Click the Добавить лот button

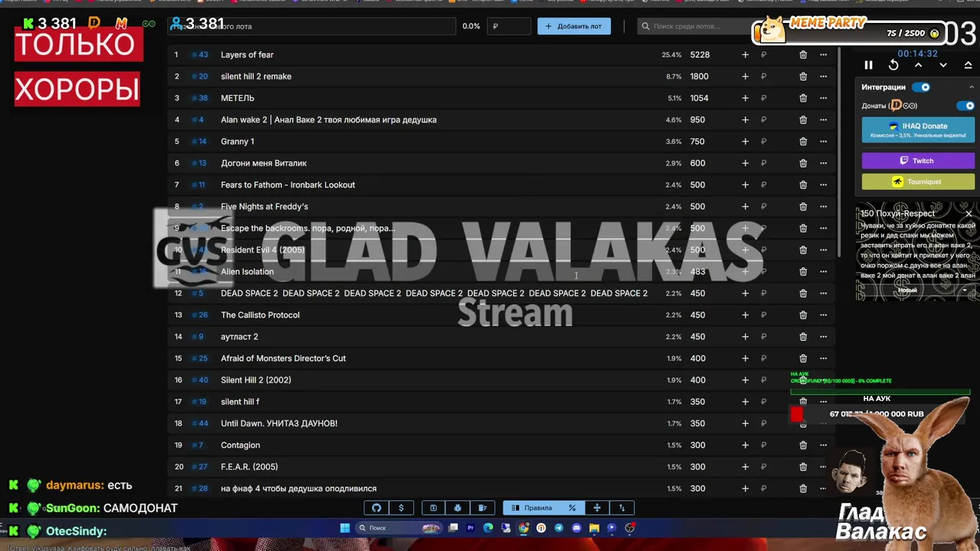[573, 26]
